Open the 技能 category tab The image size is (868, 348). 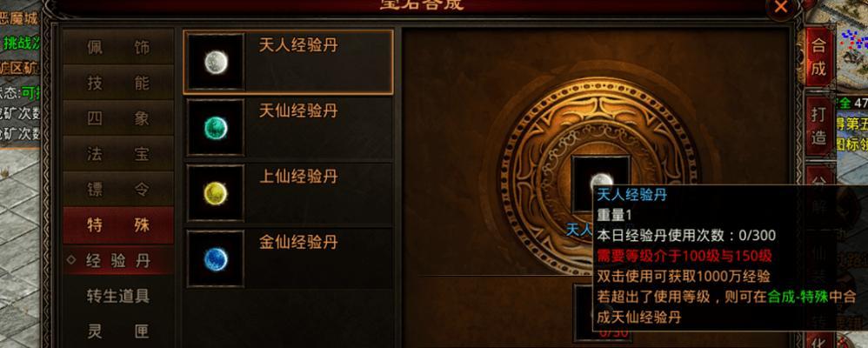click(118, 84)
